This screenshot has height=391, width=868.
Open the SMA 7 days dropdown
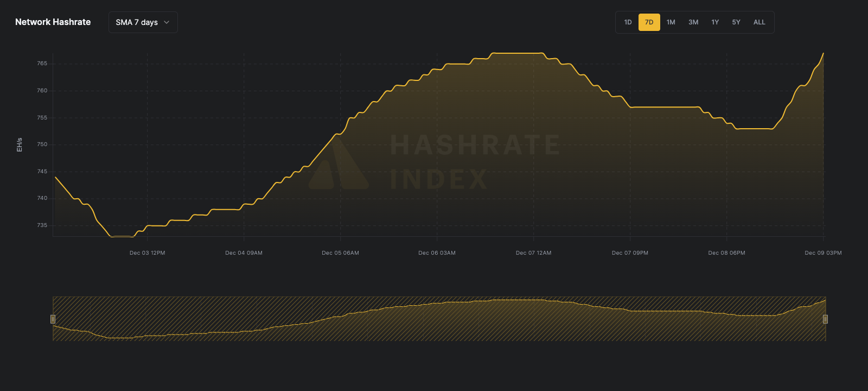tap(143, 22)
